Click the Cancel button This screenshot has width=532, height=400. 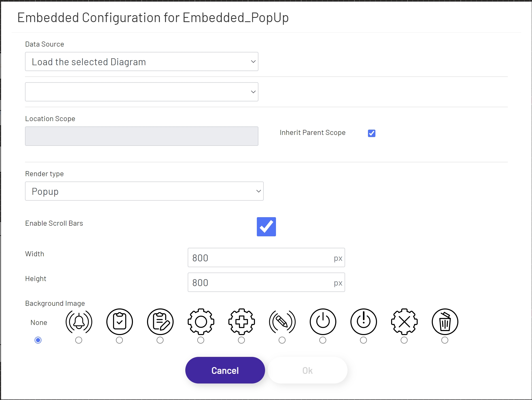[225, 370]
